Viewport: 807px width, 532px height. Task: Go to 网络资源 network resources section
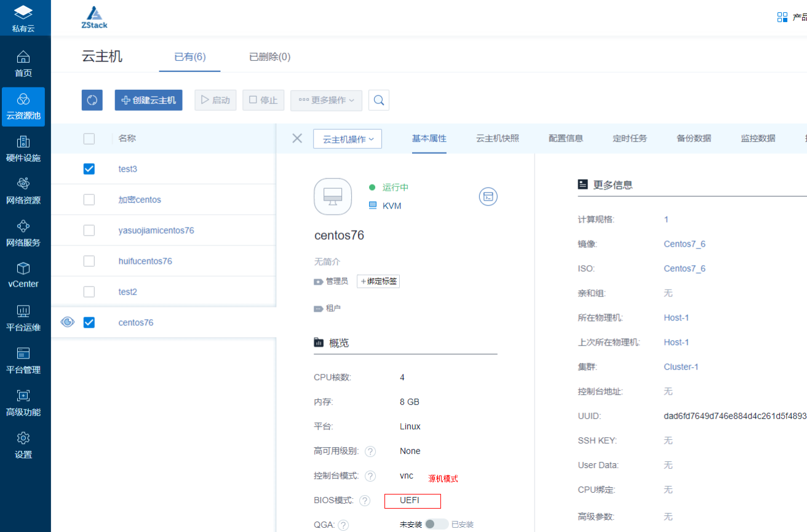point(23,191)
